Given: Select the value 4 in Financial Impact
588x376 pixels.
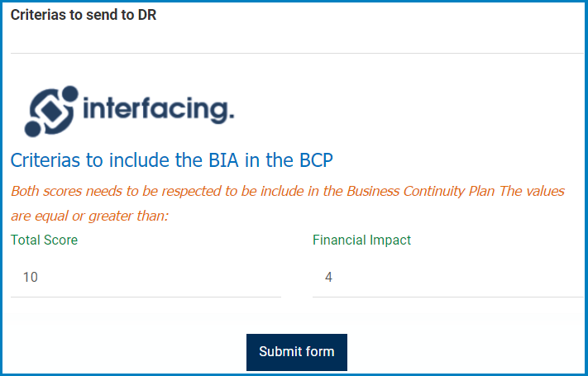Looking at the screenshot, I should pyautogui.click(x=329, y=278).
